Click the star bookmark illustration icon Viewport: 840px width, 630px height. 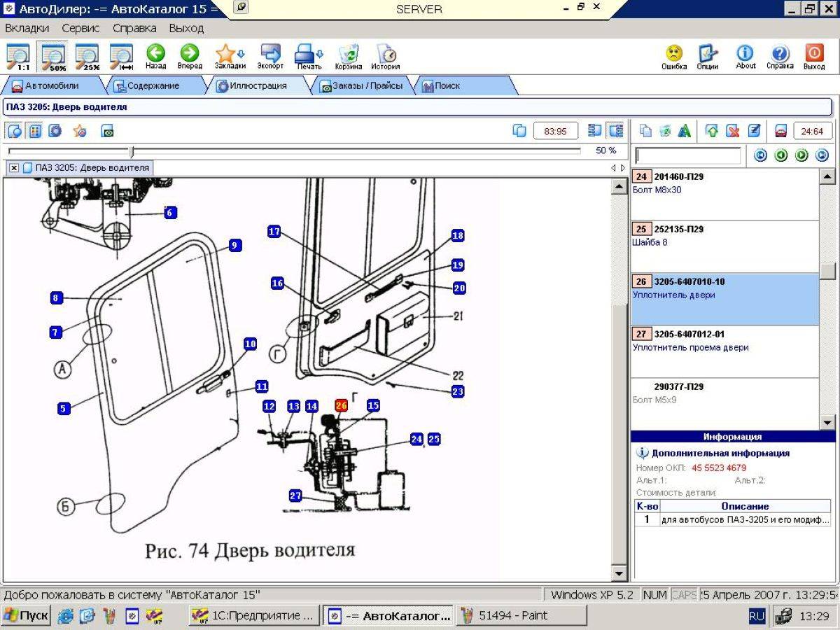click(x=80, y=131)
